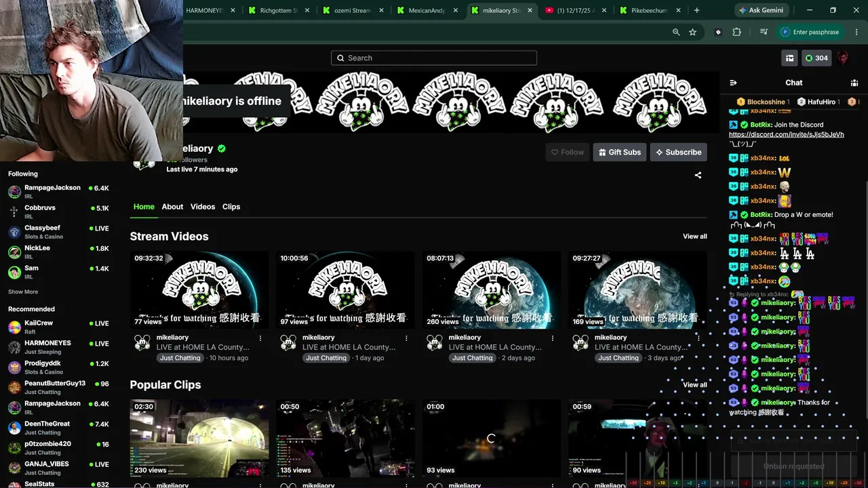The height and width of the screenshot is (488, 868).
Task: Click GANJA_VIBES avatar in Recommended
Action: pyautogui.click(x=14, y=468)
